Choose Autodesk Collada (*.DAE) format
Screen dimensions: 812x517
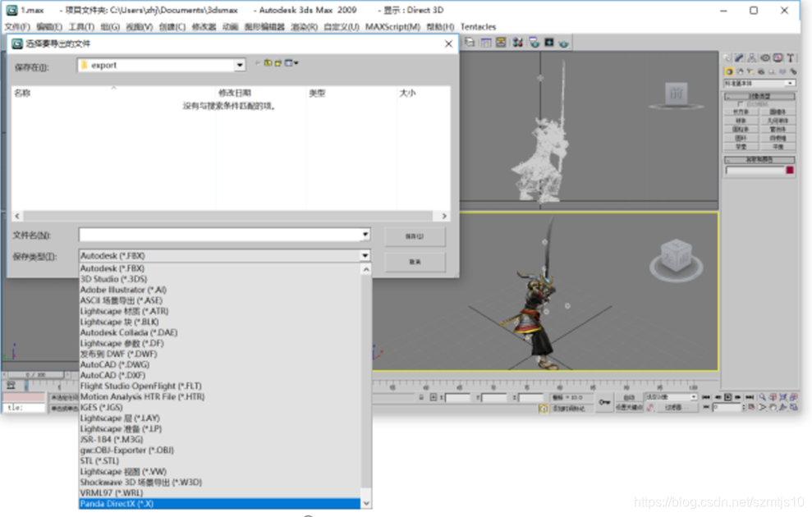[219, 332]
